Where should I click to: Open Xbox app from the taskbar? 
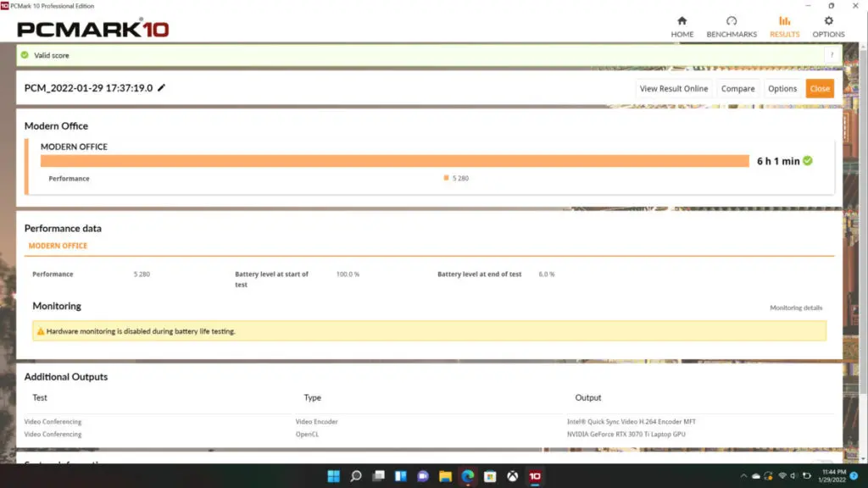click(512, 476)
